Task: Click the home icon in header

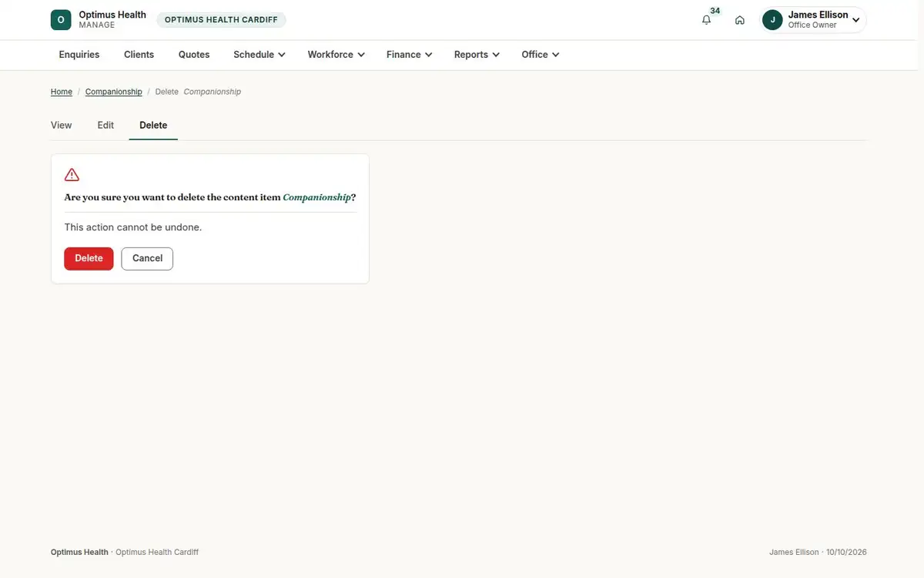Action: click(x=740, y=20)
